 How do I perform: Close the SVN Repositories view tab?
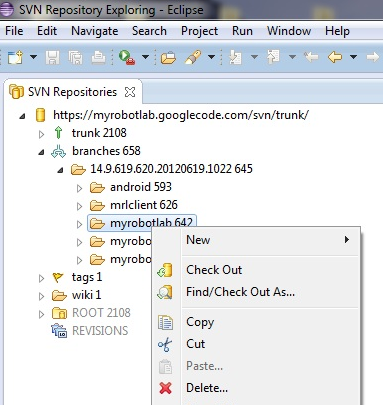point(130,92)
